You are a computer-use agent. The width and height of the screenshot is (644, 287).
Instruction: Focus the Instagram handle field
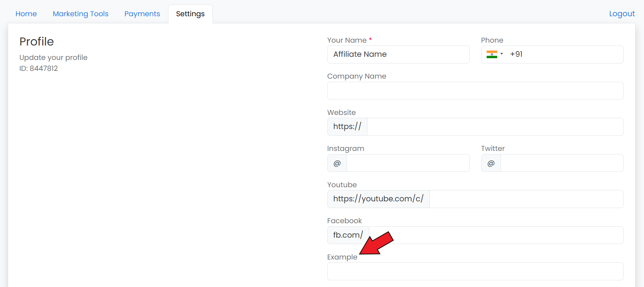pyautogui.click(x=408, y=163)
